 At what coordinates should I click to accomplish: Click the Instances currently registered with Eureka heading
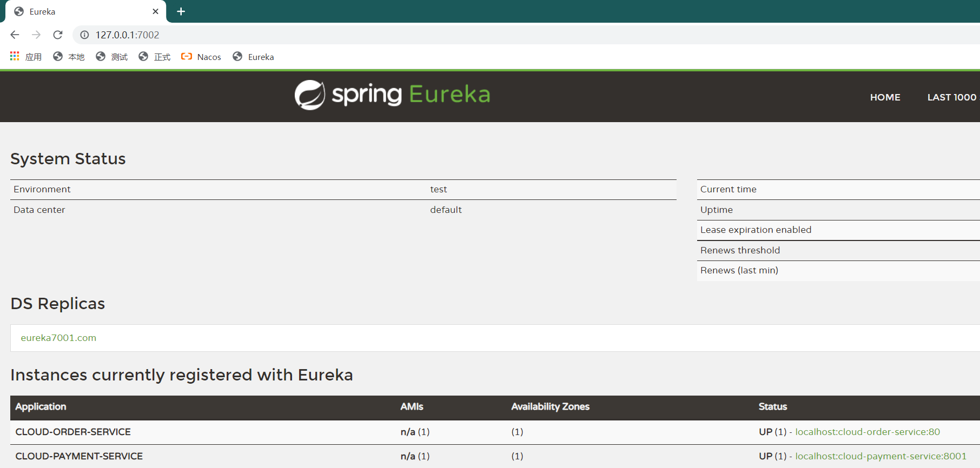coord(182,375)
